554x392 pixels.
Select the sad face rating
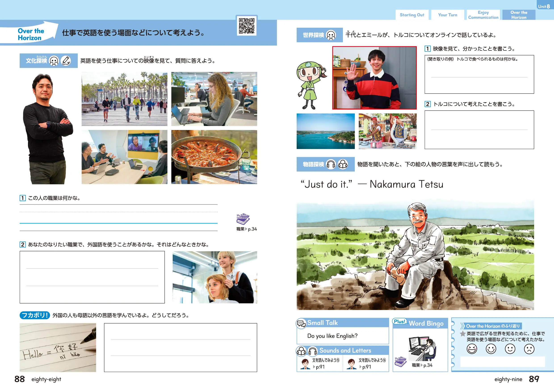pos(529,349)
